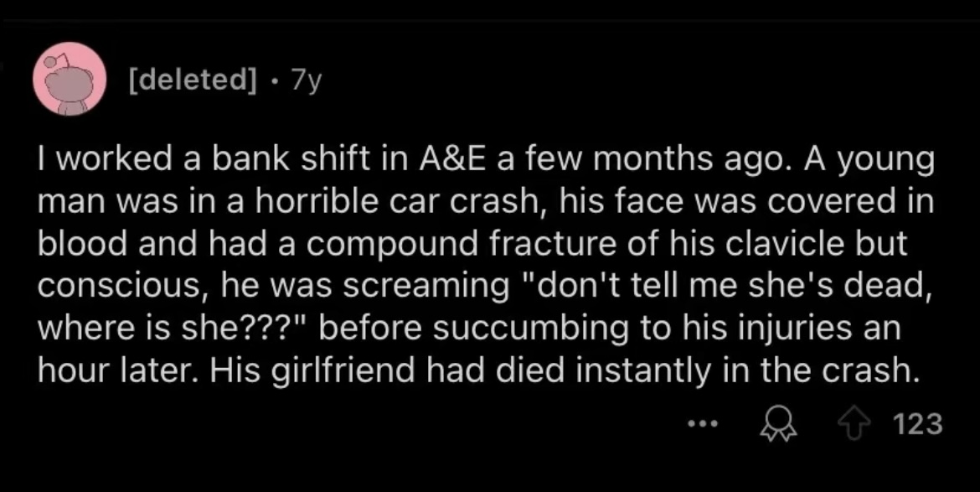Click the [deleted] username label
This screenshot has width=980, height=492.
pyautogui.click(x=190, y=80)
